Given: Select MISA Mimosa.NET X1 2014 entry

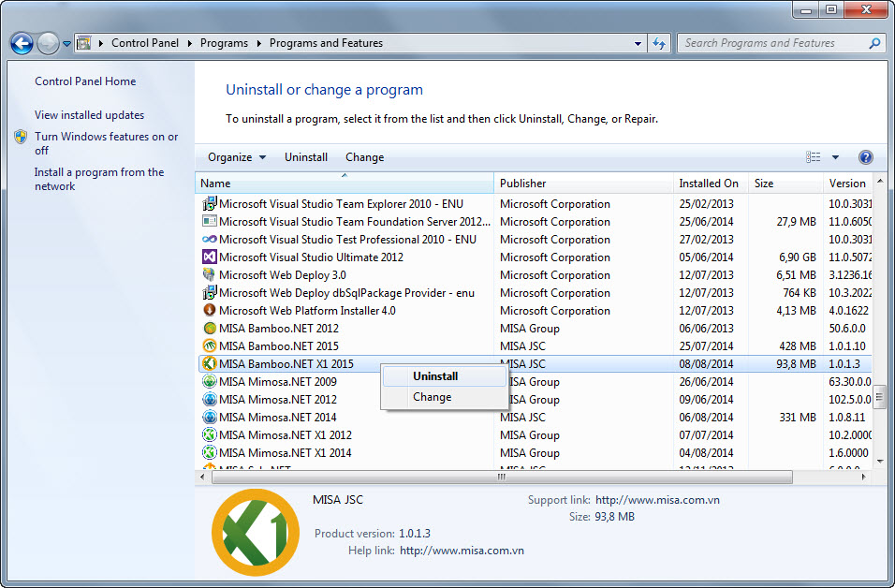Looking at the screenshot, I should pyautogui.click(x=285, y=452).
